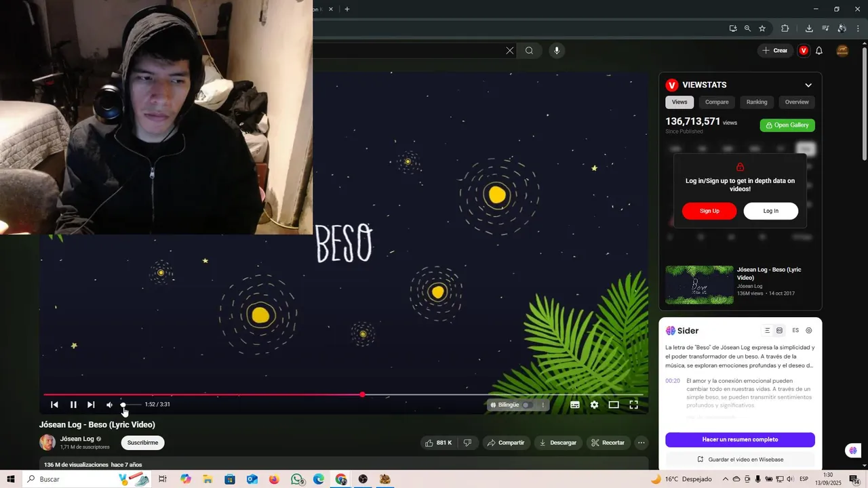This screenshot has width=868, height=488.
Task: Click the Compartir button
Action: point(506,443)
